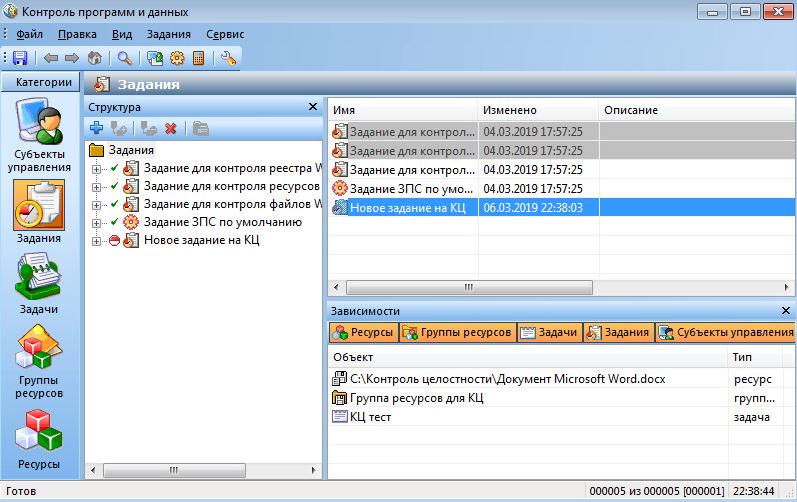Expand Задание для контроля реестра node
797x502 pixels.
coord(96,169)
